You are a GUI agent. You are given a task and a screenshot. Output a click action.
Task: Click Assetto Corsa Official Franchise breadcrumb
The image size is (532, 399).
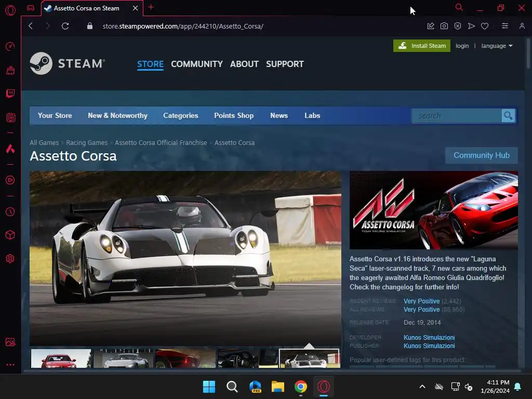point(161,143)
